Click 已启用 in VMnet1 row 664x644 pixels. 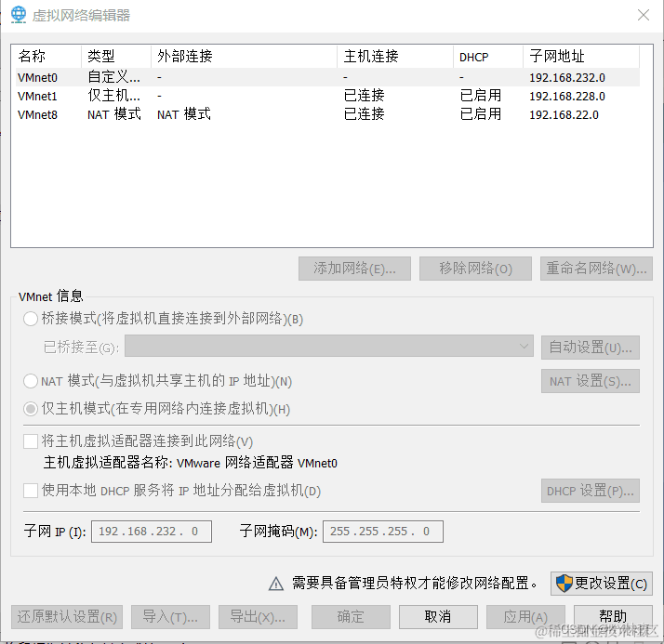481,96
